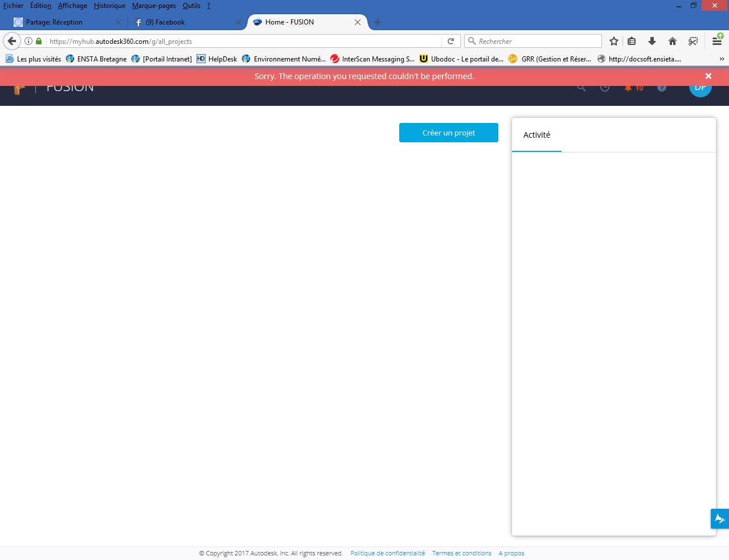Open the Firefox hamburger menu
The height and width of the screenshot is (560, 729).
pyautogui.click(x=718, y=41)
